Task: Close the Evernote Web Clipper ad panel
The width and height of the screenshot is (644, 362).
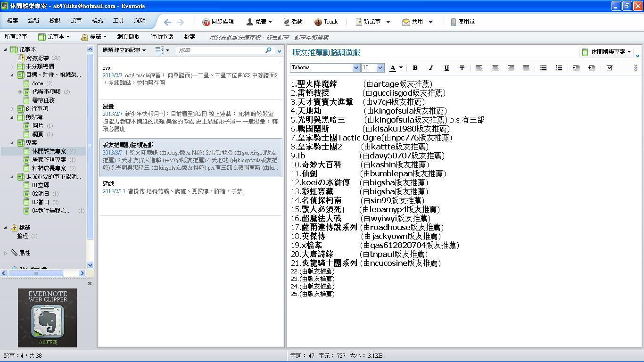Action: tap(90, 283)
